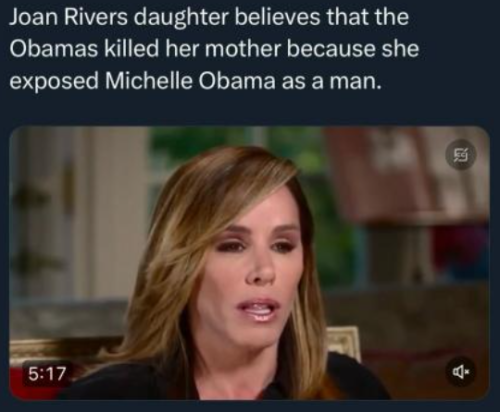
Task: Click the word "Obamas" in the post text
Action: tap(54, 49)
